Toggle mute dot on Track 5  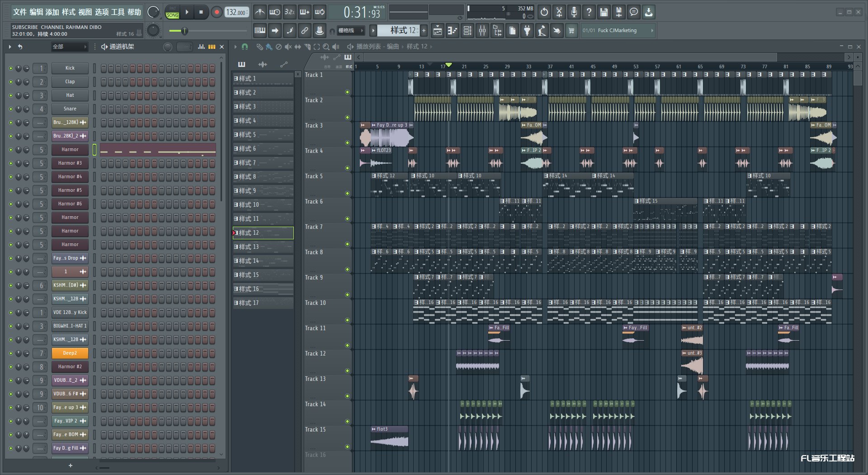(x=347, y=193)
